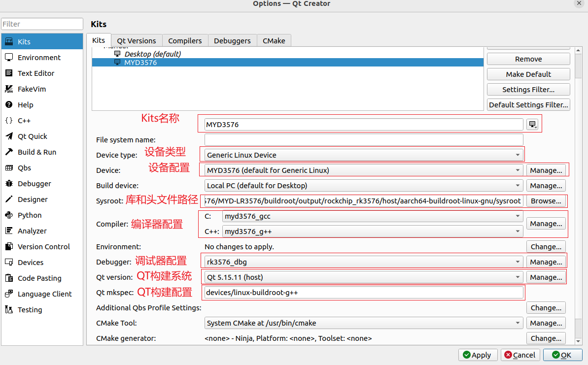Image resolution: width=588 pixels, height=365 pixels.
Task: Open the CMake Tool dropdown
Action: pos(364,323)
